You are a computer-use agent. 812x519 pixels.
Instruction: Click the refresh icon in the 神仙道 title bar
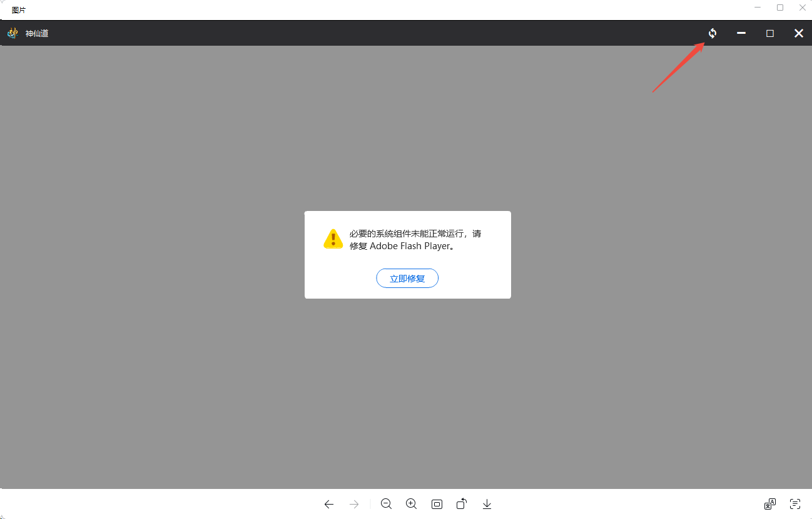[712, 33]
